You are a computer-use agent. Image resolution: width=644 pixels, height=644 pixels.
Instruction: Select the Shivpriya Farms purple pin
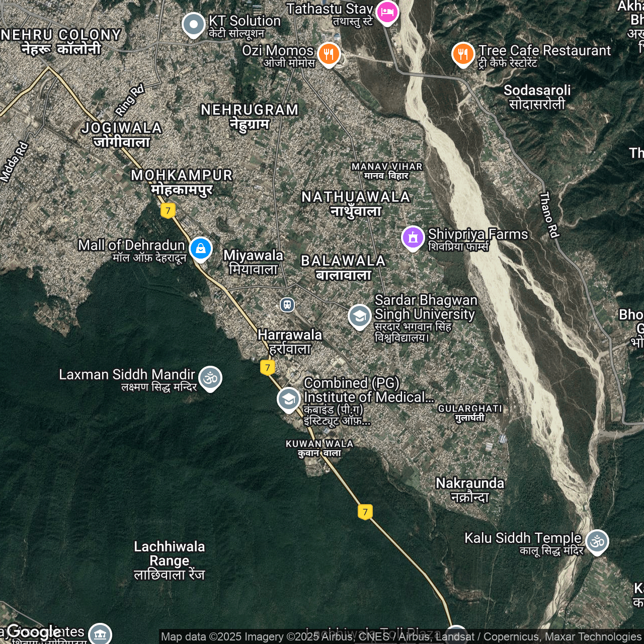click(x=413, y=237)
